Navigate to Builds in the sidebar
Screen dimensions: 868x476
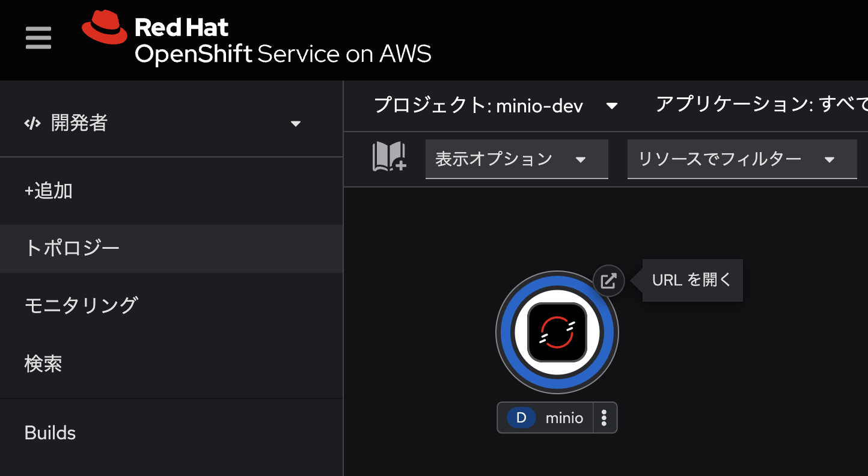pyautogui.click(x=50, y=433)
